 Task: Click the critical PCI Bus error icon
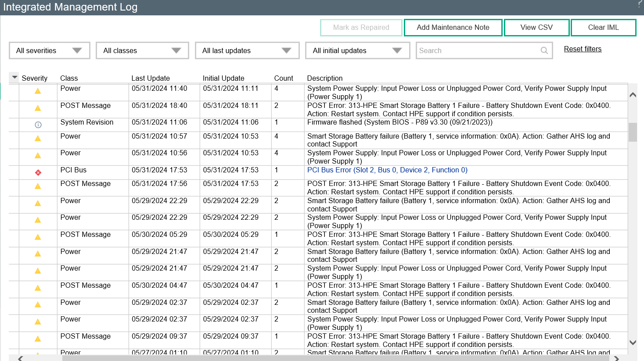point(38,172)
